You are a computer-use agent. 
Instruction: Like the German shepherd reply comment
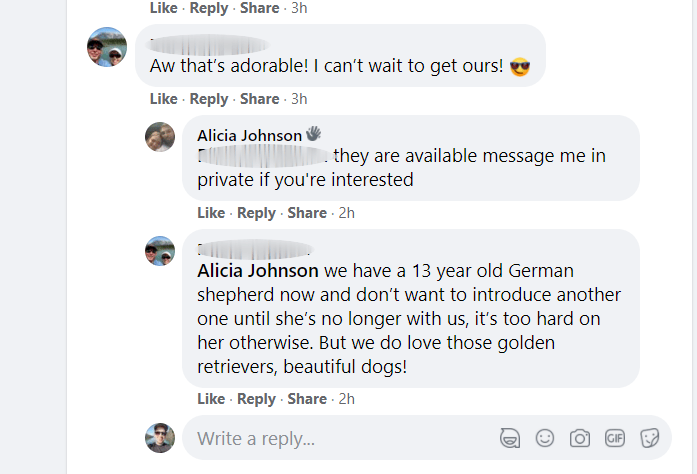[211, 399]
